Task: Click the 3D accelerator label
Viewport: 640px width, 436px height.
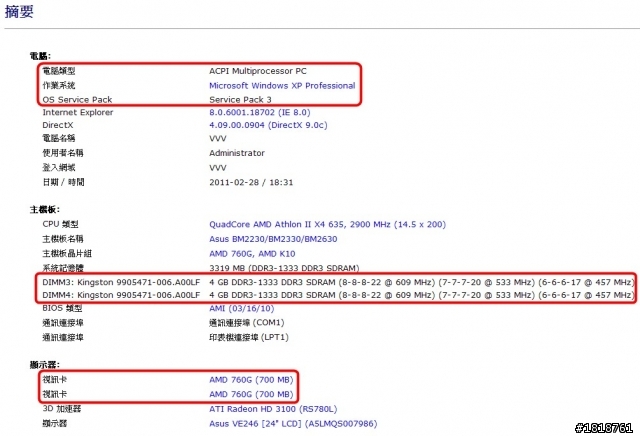Action: (62, 409)
